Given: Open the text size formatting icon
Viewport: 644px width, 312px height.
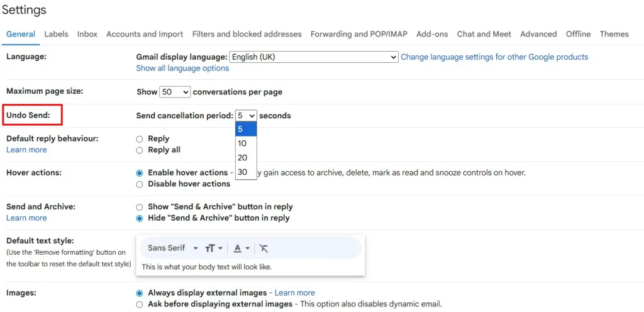Looking at the screenshot, I should [x=214, y=248].
